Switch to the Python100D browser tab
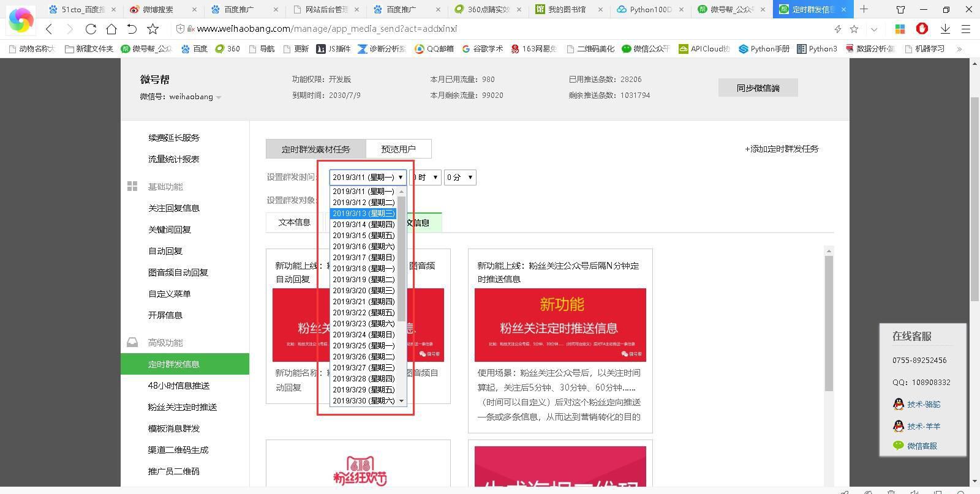 click(649, 10)
